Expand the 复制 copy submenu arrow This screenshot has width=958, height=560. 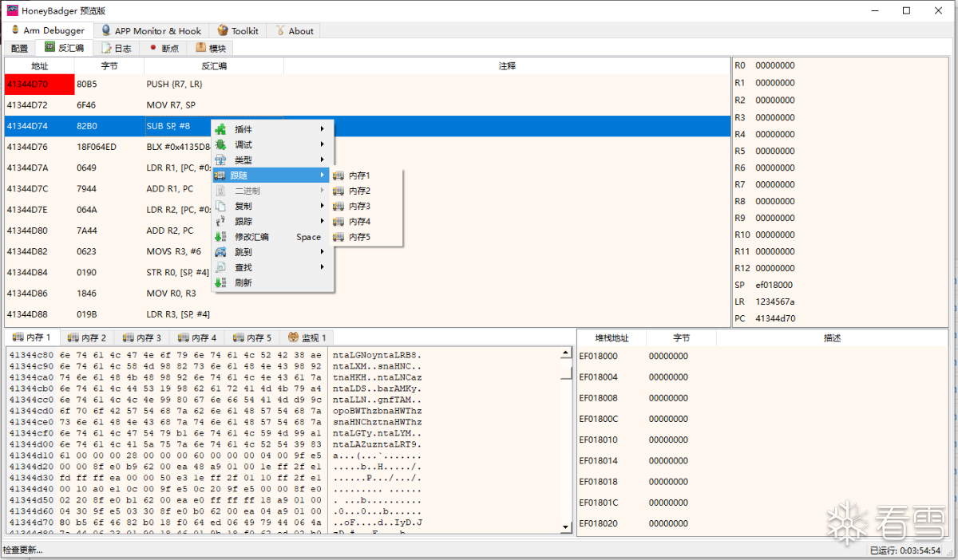click(x=323, y=206)
